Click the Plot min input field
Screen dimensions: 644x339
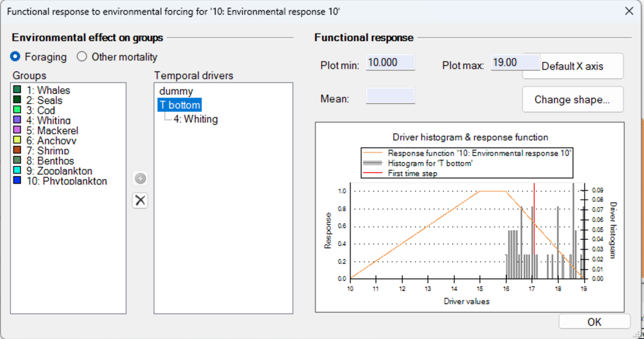(390, 62)
